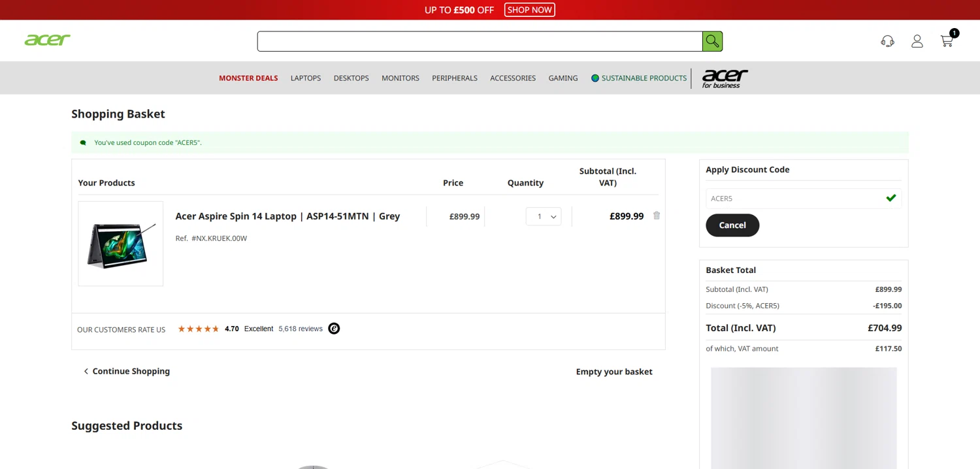980x469 pixels.
Task: Click the green globe sustainable icon
Action: click(x=595, y=78)
